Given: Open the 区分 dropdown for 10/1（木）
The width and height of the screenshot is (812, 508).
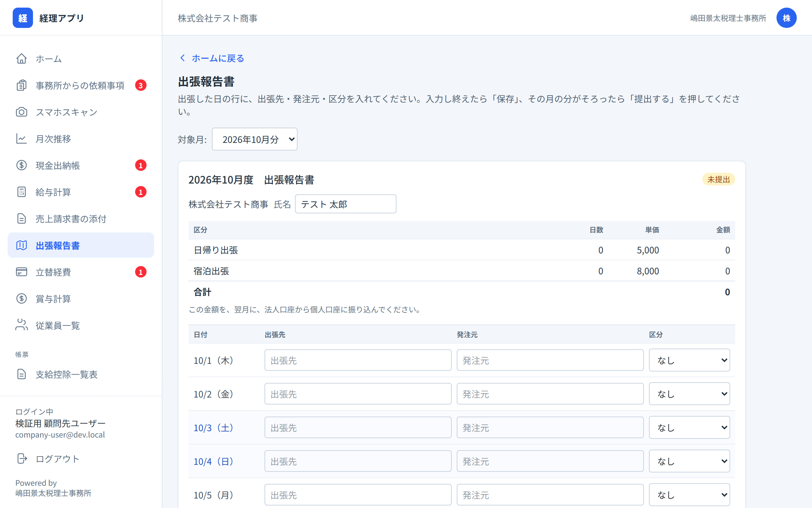Looking at the screenshot, I should click(689, 360).
